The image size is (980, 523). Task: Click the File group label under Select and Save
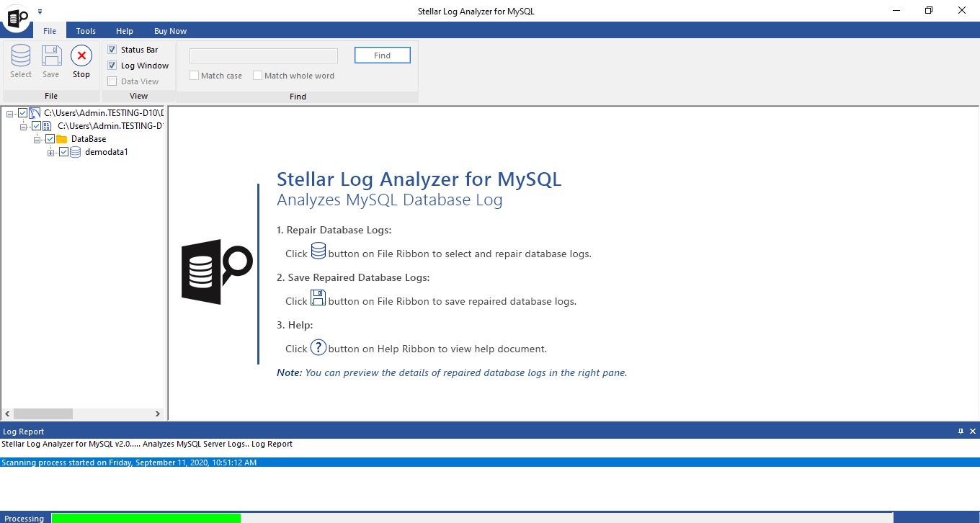point(51,96)
